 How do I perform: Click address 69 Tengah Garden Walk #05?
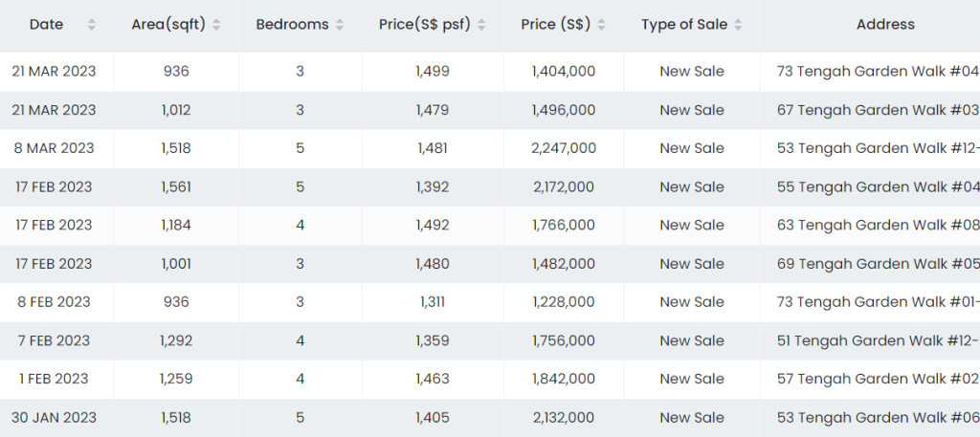coord(878,264)
